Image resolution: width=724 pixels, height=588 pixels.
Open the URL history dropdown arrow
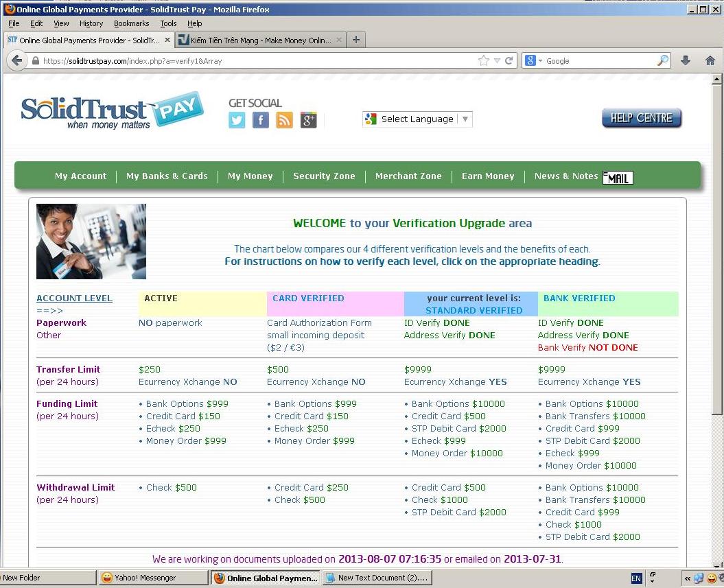pyautogui.click(x=497, y=60)
